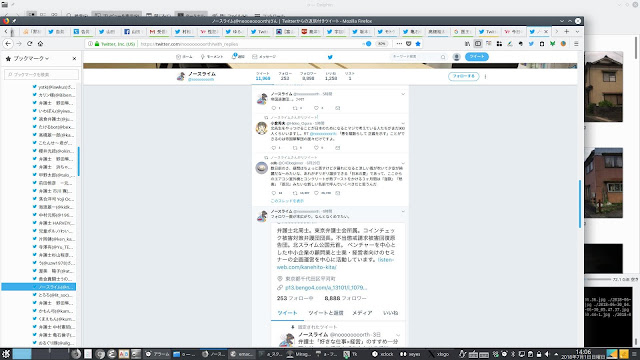Open the page actions three-dot menu
This screenshot has width=640, height=360.
(399, 44)
